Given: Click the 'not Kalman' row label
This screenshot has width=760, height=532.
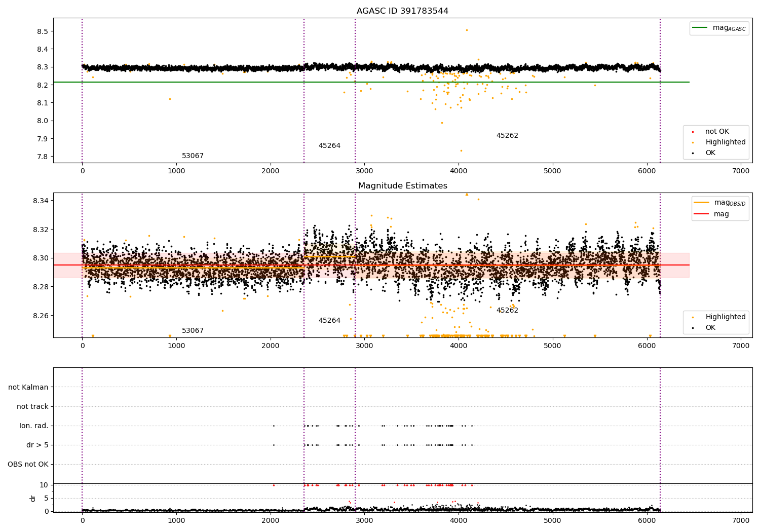Looking at the screenshot, I should [x=28, y=387].
